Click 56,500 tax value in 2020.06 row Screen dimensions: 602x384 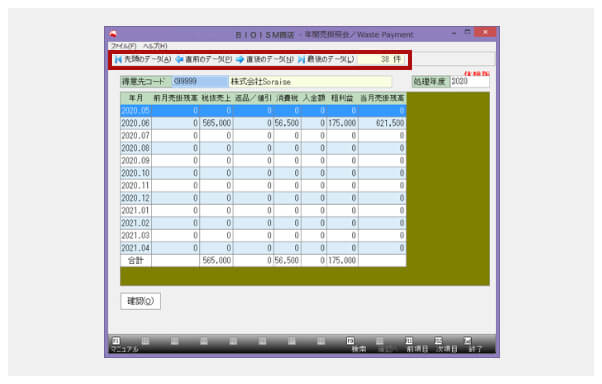click(287, 123)
